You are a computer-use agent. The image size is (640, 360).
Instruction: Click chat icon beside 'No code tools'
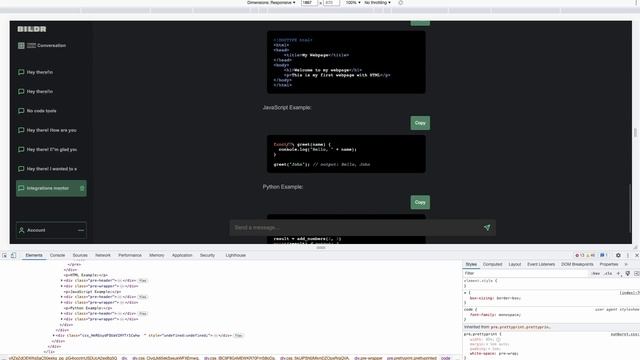coord(21,111)
